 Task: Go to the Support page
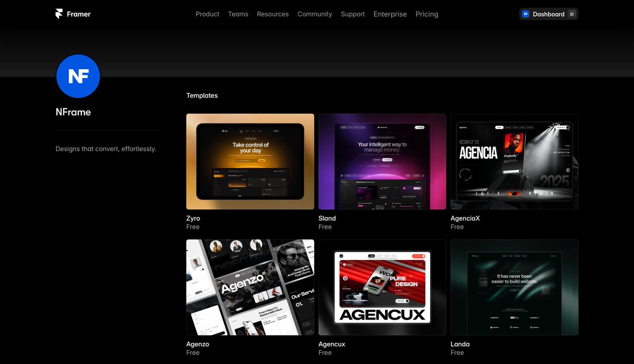(353, 14)
